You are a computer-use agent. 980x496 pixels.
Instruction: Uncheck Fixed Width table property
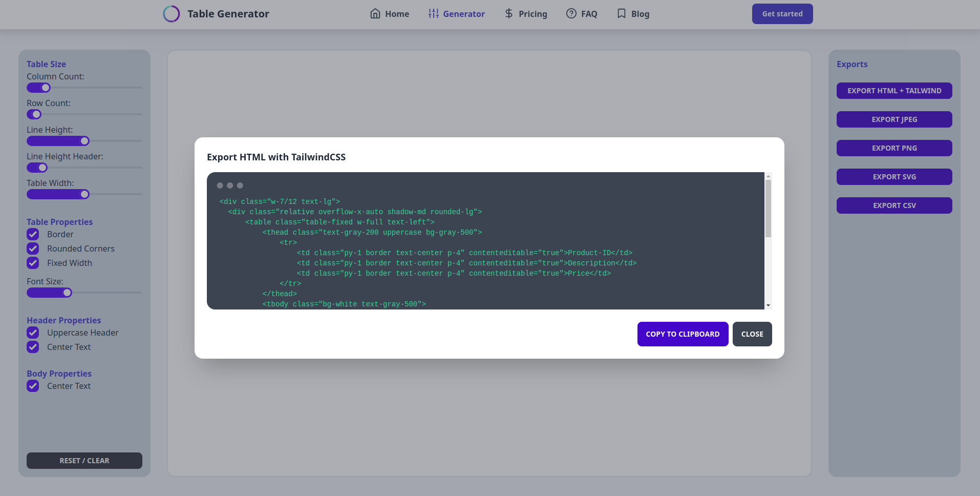[x=33, y=263]
